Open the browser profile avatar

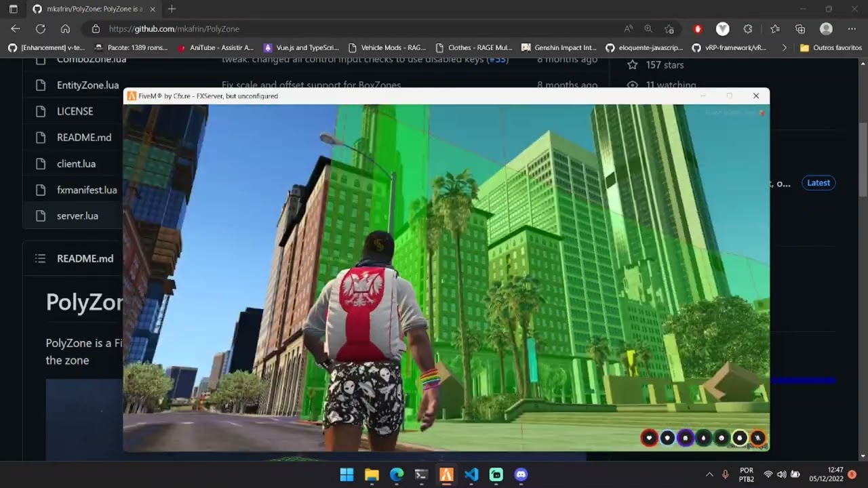(x=826, y=28)
